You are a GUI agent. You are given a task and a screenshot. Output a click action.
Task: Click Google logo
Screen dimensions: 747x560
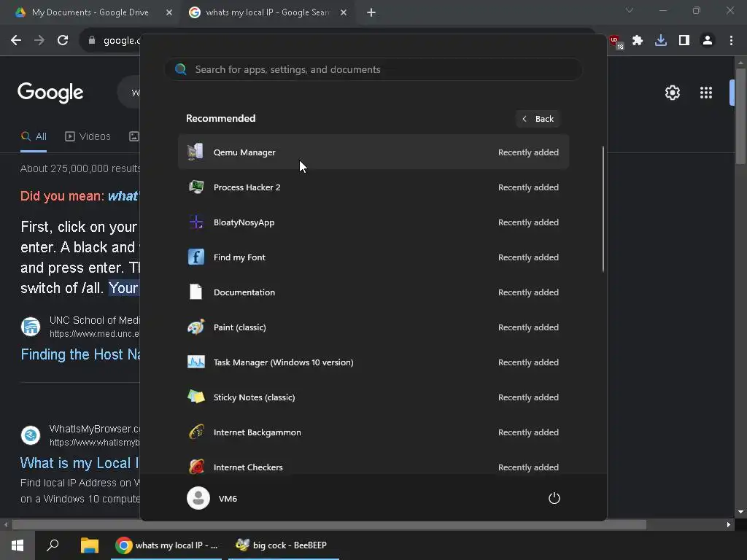click(x=50, y=93)
